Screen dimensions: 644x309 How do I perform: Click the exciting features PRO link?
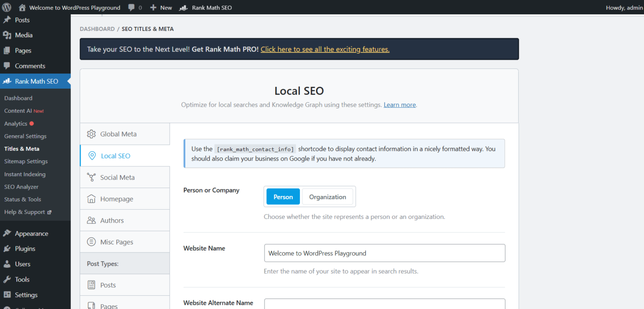[325, 49]
